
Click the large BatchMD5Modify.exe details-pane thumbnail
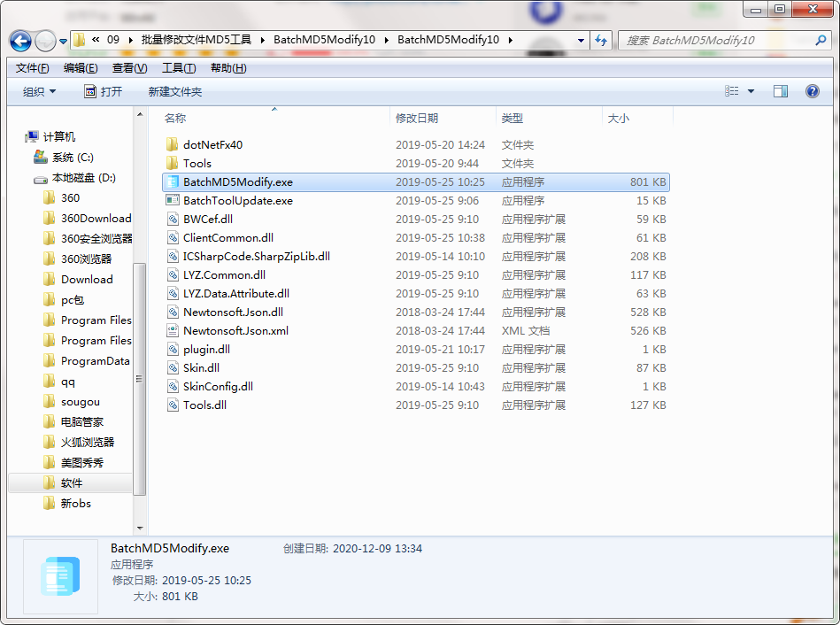[x=60, y=577]
